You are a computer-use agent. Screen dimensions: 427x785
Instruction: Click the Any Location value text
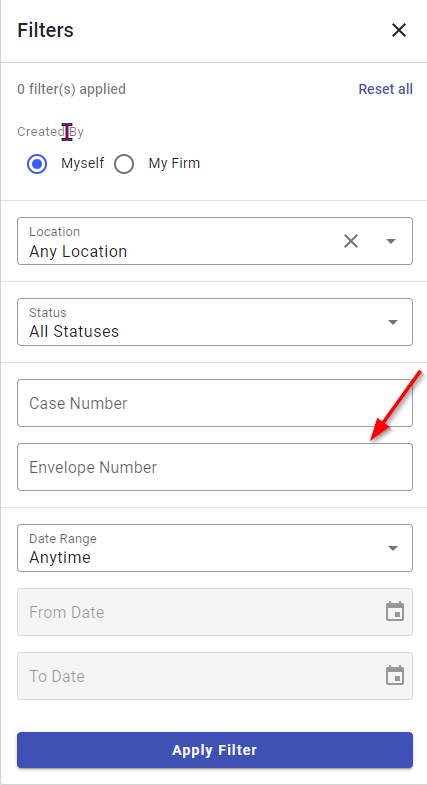(78, 251)
